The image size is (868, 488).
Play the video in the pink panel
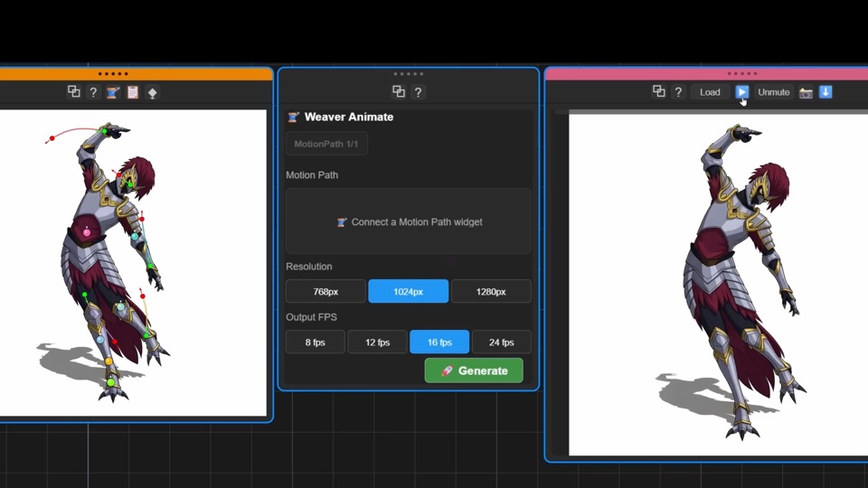coord(741,92)
